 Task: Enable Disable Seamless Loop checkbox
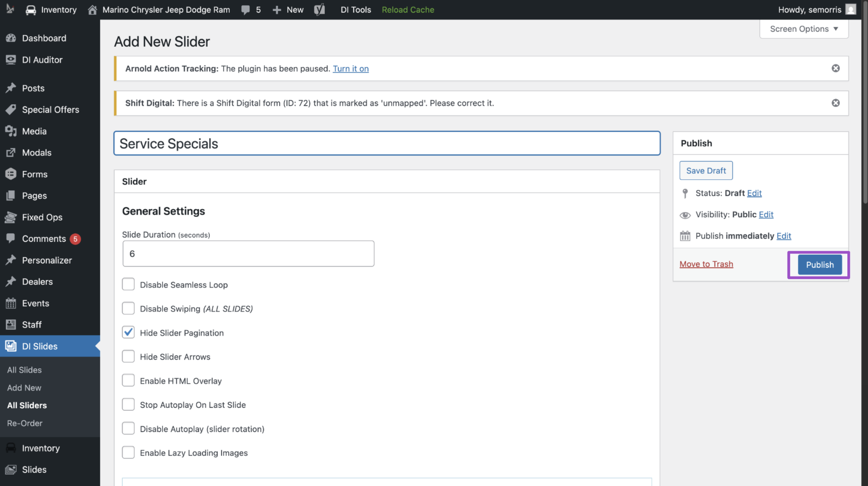point(128,284)
